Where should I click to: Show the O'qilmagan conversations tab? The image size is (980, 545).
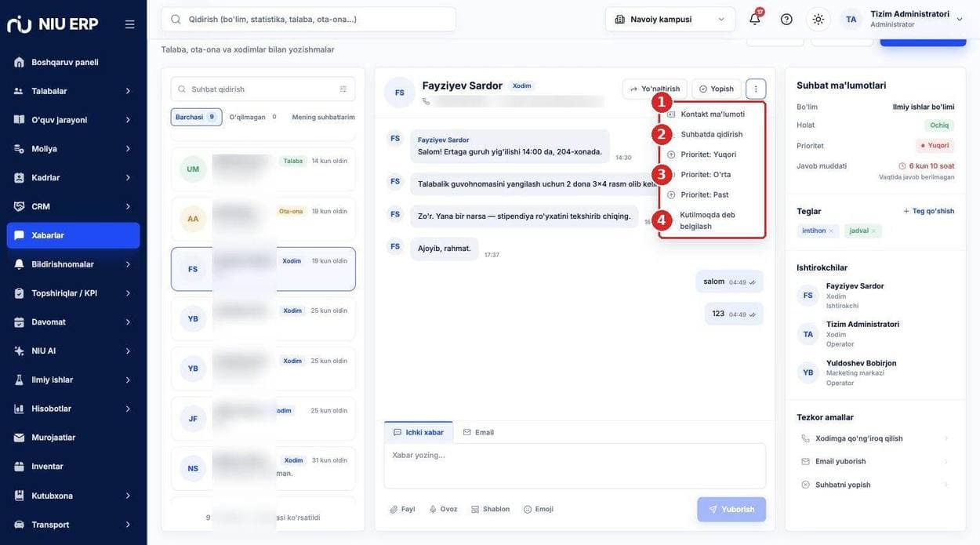[x=252, y=117]
